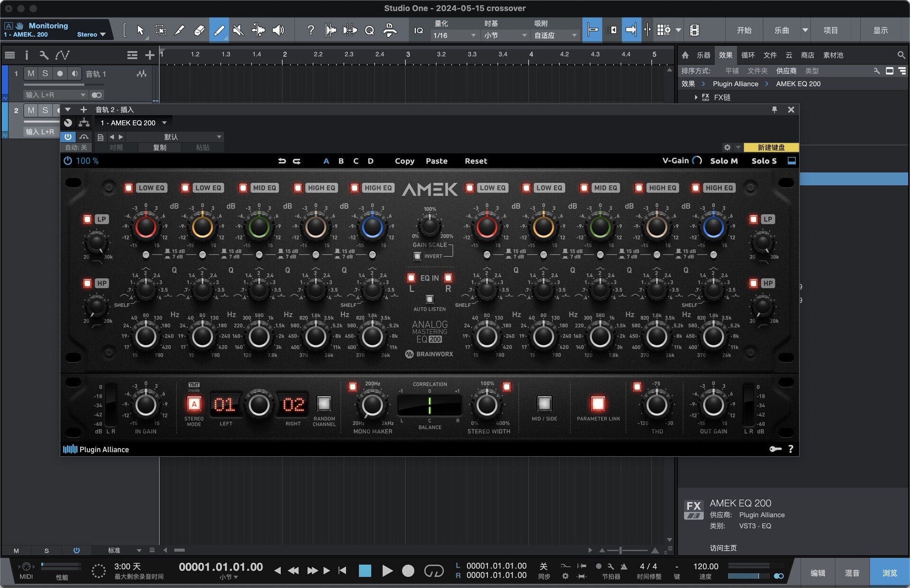910x588 pixels.
Task: Pin the plugin window
Action: (x=774, y=109)
